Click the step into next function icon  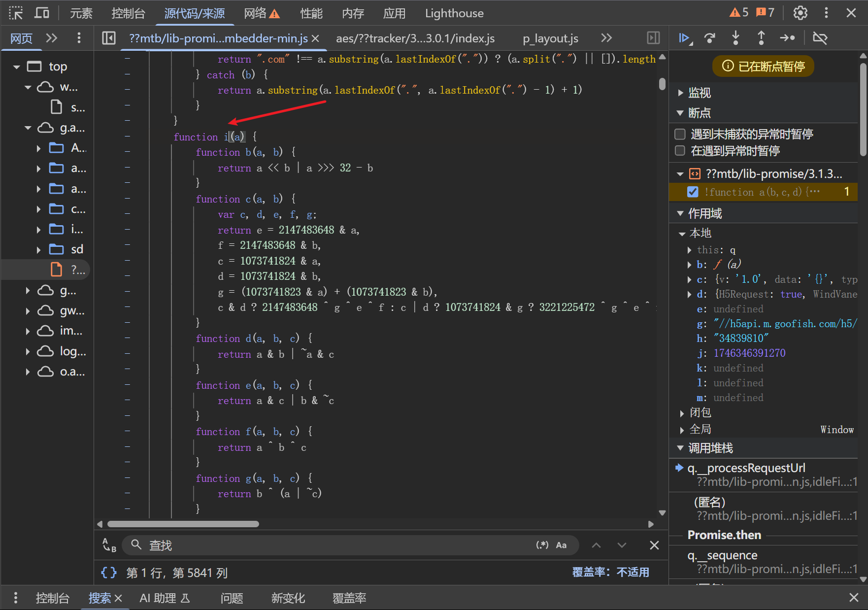tap(735, 38)
